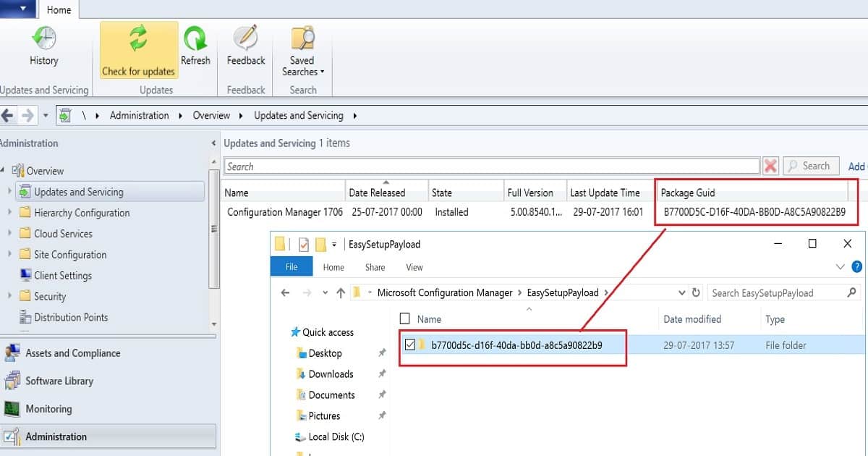The image size is (868, 456).
Task: Switch to the Home ribbon tab
Action: pos(59,9)
